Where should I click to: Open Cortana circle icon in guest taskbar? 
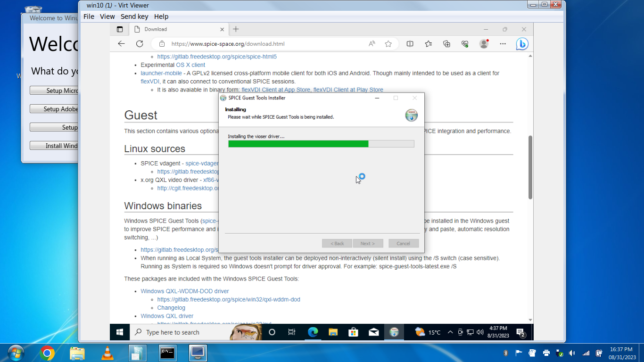272,332
